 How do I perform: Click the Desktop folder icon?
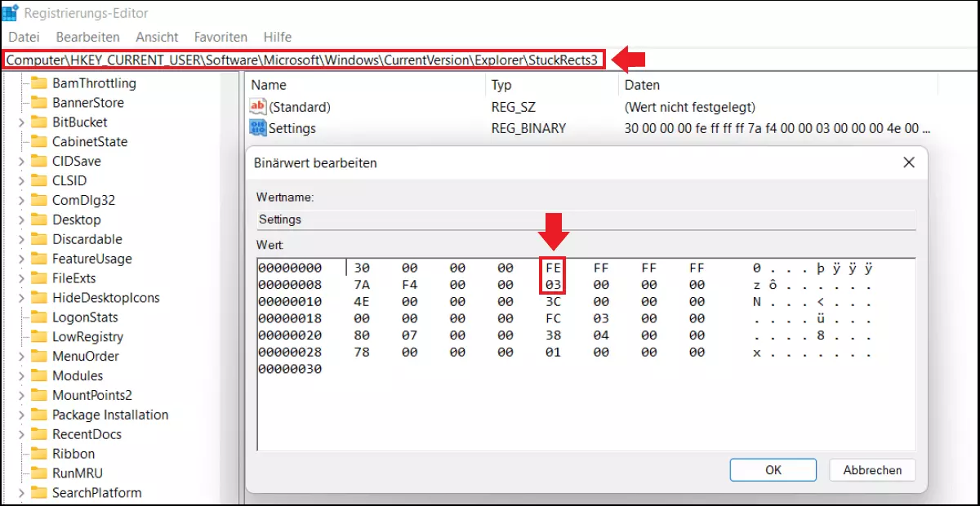pyautogui.click(x=39, y=220)
